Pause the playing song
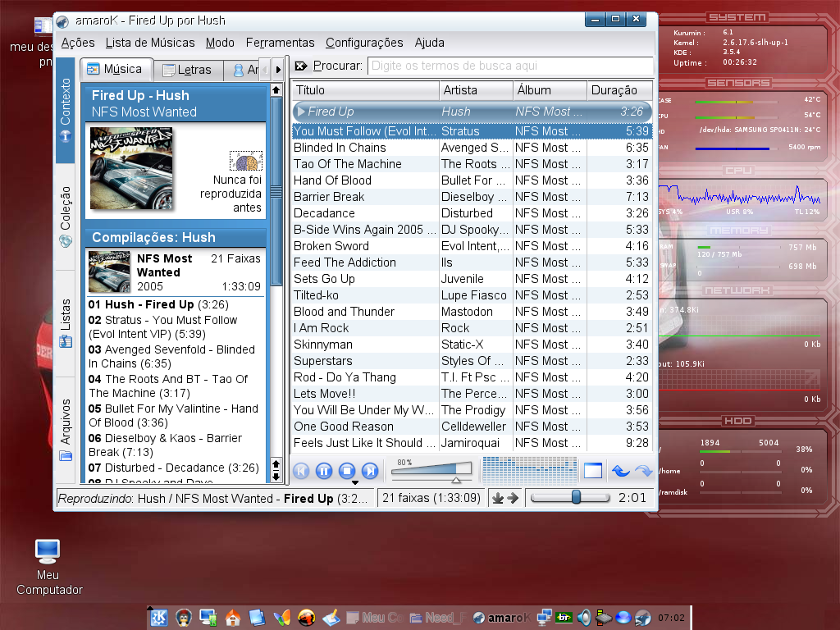 [x=324, y=471]
